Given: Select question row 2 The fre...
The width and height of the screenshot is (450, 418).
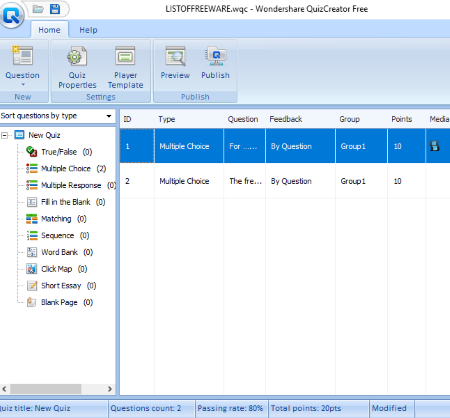Looking at the screenshot, I should tap(285, 181).
